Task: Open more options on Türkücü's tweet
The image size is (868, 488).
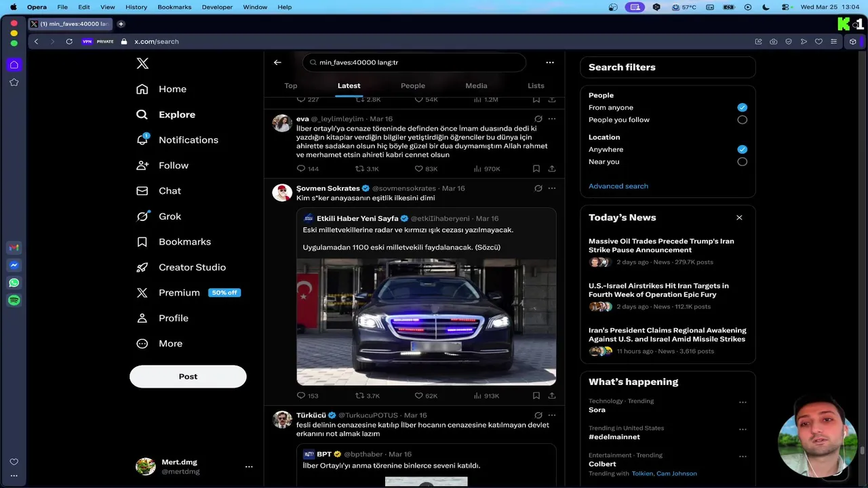Action: click(x=552, y=415)
